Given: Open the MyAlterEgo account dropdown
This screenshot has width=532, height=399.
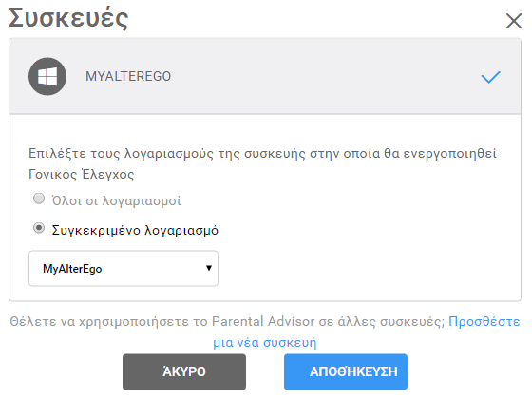Looking at the screenshot, I should (123, 268).
